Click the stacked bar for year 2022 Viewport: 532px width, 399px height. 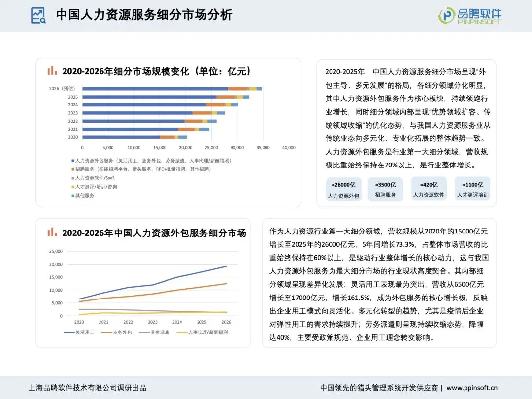149,121
